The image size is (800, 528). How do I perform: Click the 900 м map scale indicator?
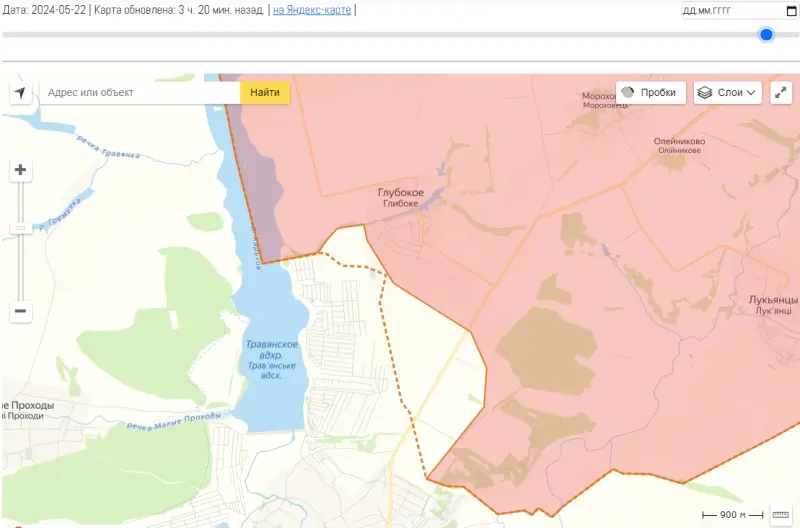click(x=733, y=514)
